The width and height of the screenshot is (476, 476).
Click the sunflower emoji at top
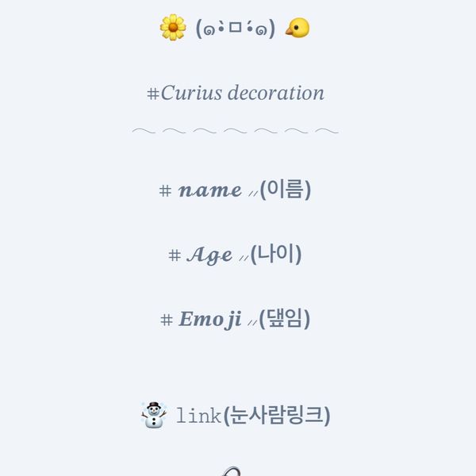[x=173, y=27]
